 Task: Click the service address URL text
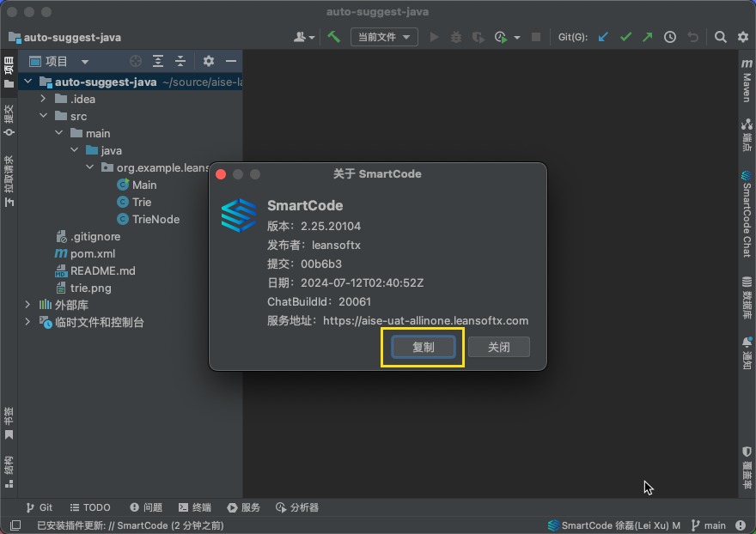(426, 320)
